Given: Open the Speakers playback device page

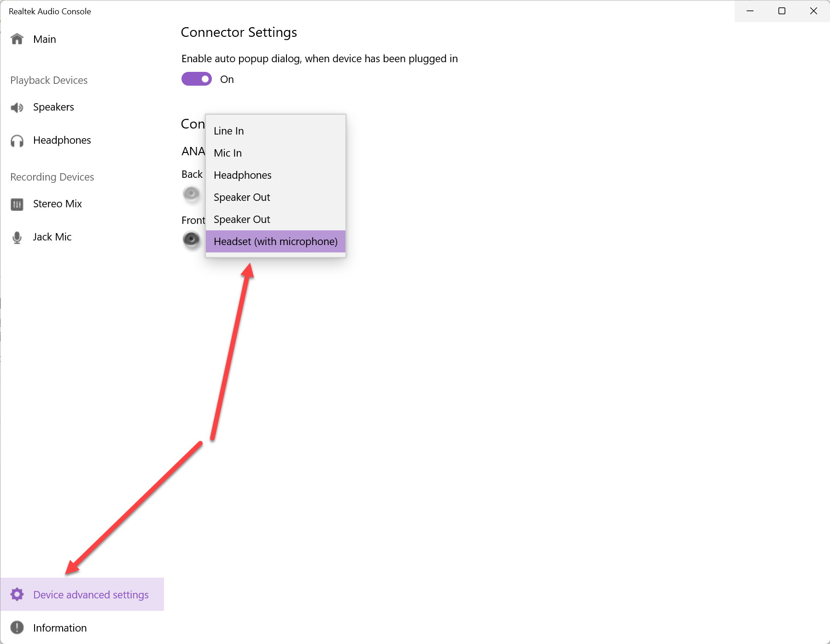Looking at the screenshot, I should pyautogui.click(x=53, y=107).
